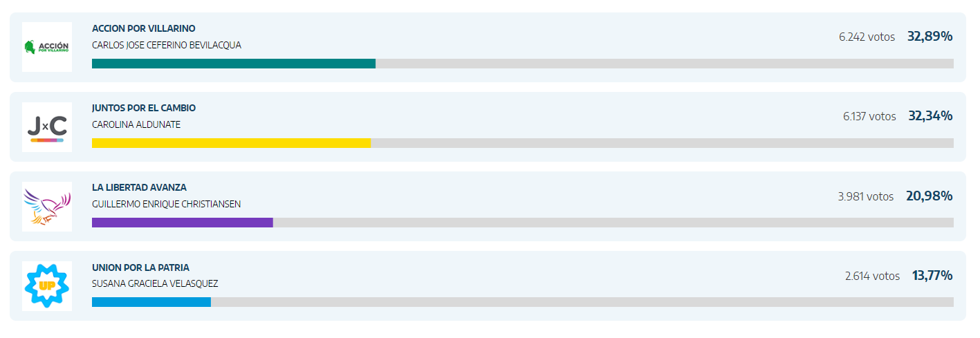Click the 32,89% percentage value

(x=930, y=37)
